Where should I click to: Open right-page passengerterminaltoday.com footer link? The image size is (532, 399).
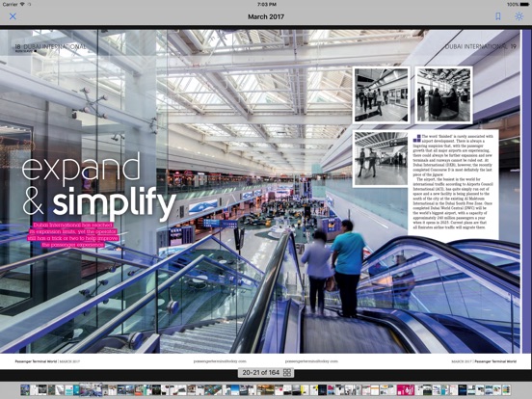click(311, 361)
